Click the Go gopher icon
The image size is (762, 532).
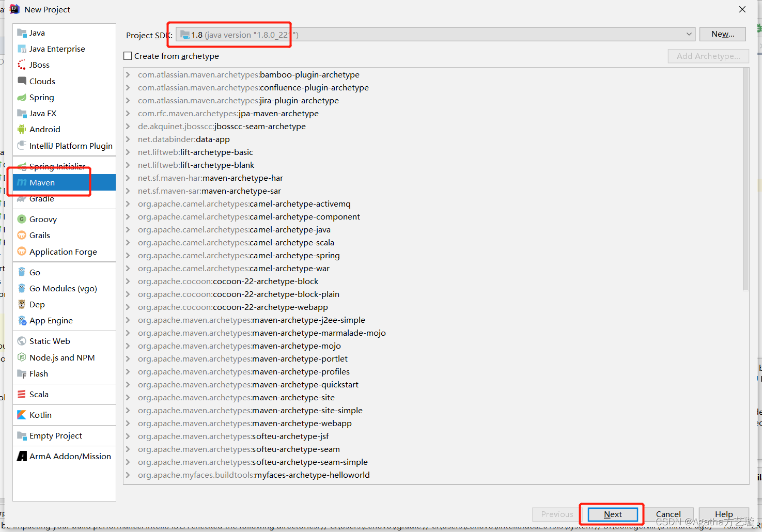[22, 272]
